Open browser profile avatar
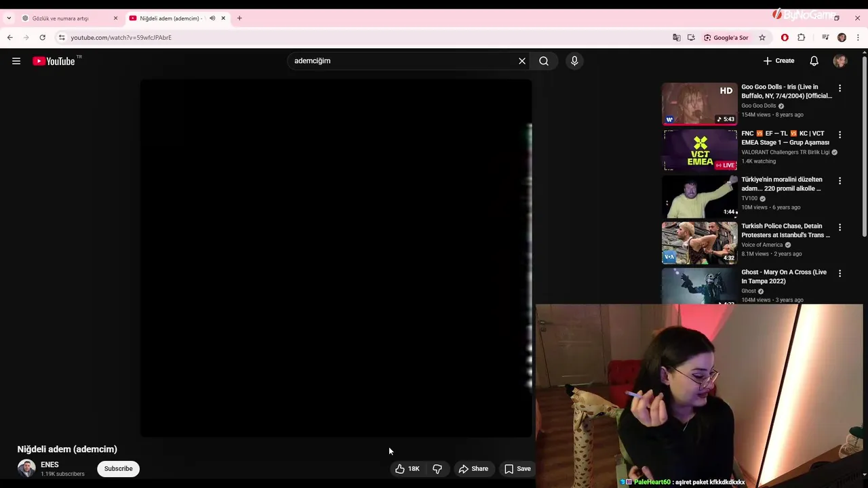This screenshot has width=868, height=488. (x=842, y=37)
